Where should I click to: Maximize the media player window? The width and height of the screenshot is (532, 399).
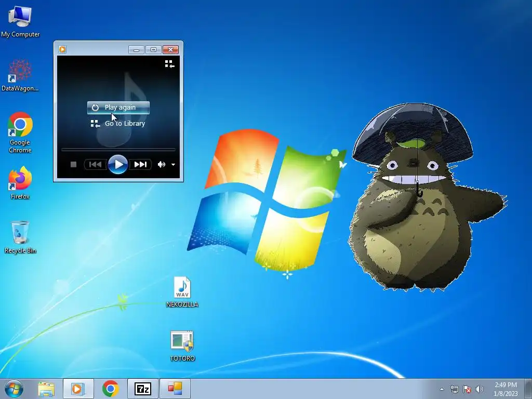pos(153,50)
